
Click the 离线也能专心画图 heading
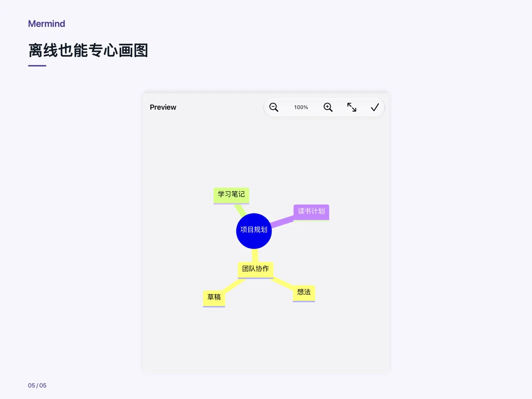88,50
